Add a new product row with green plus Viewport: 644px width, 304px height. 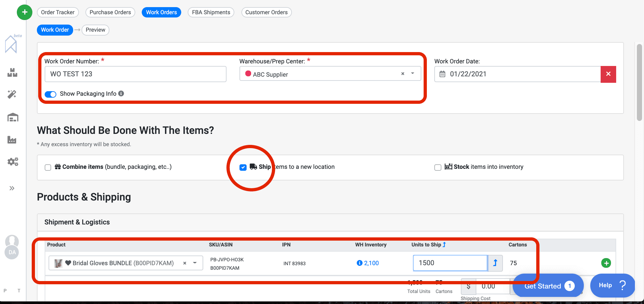606,263
